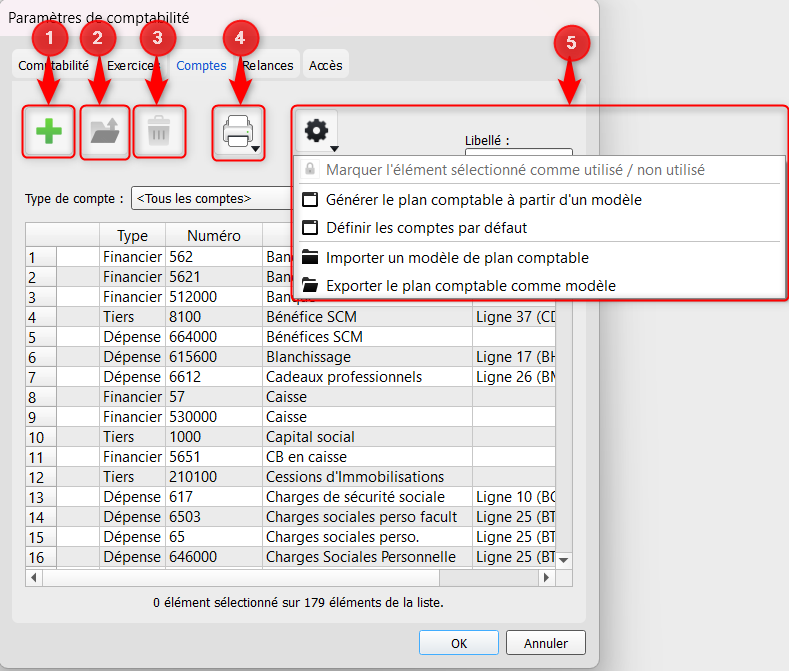Click row header number 8
This screenshot has width=789, height=671.
[x=41, y=397]
